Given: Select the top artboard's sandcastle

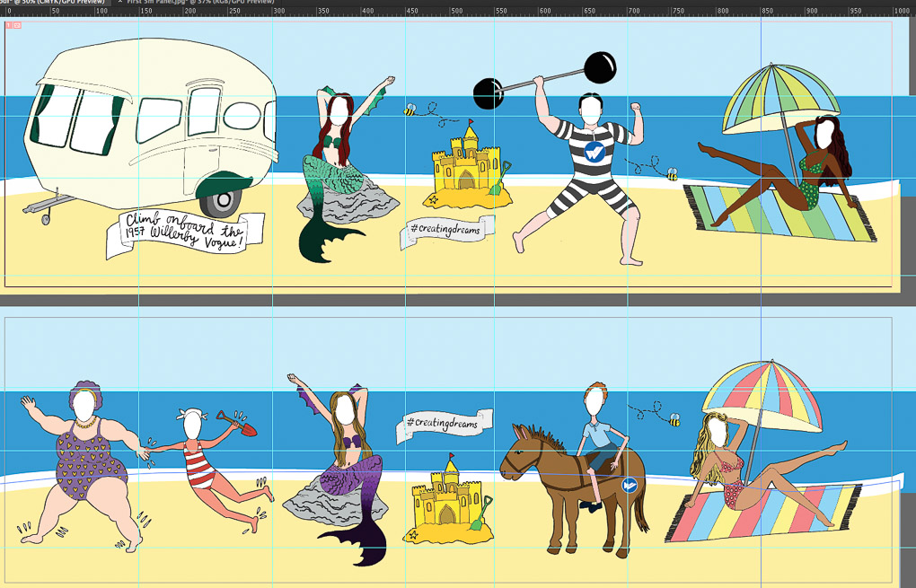Looking at the screenshot, I should pos(466,170).
